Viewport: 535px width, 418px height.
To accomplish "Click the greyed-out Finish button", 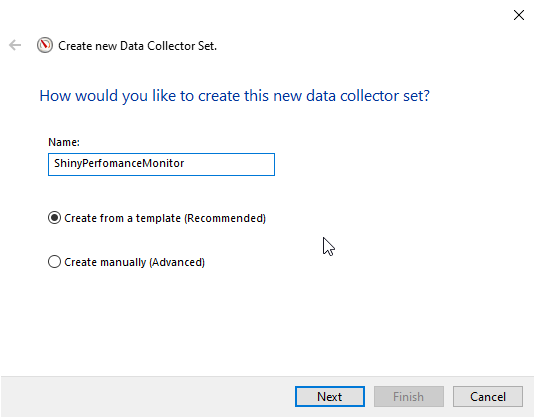I will click(x=409, y=397).
